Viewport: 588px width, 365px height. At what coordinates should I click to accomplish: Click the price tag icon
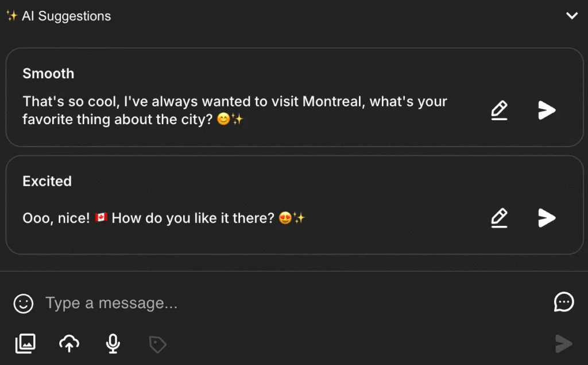click(x=157, y=344)
